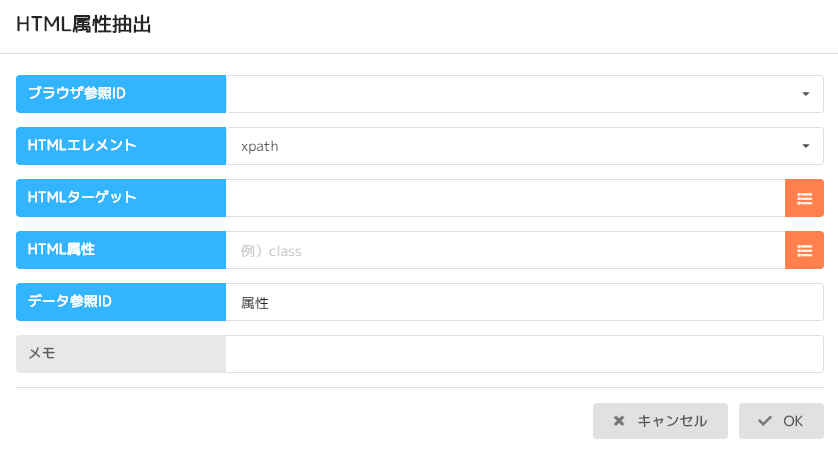
Task: Click the データ参照ID label
Action: tap(121, 302)
